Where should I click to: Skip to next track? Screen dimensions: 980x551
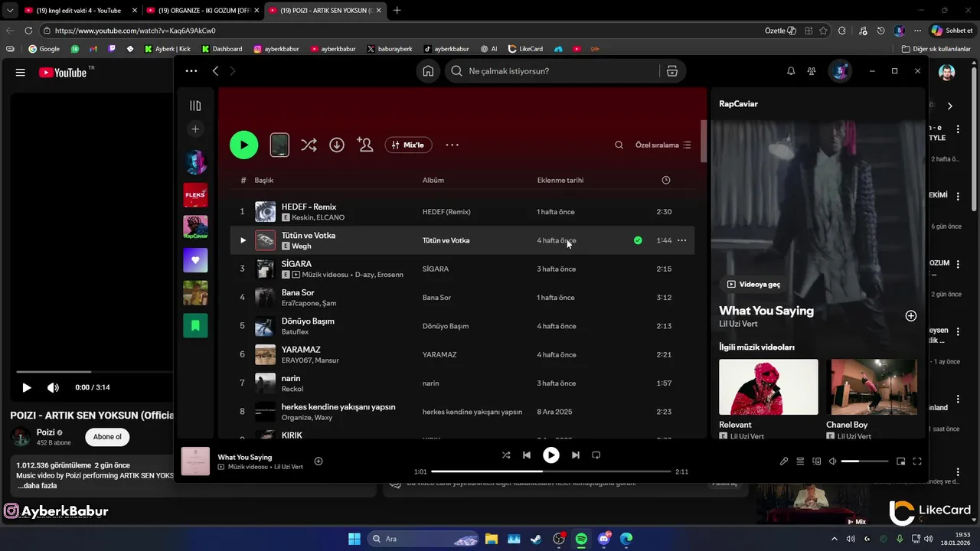pos(576,455)
